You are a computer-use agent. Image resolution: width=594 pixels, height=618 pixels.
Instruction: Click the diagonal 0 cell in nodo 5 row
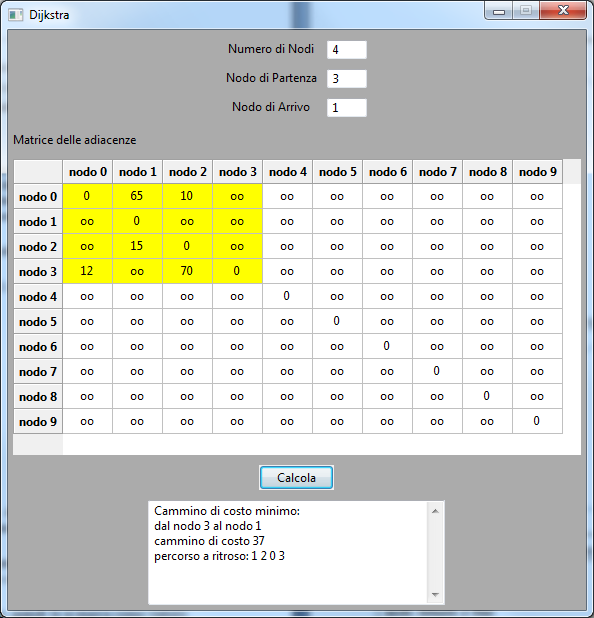[x=337, y=321]
